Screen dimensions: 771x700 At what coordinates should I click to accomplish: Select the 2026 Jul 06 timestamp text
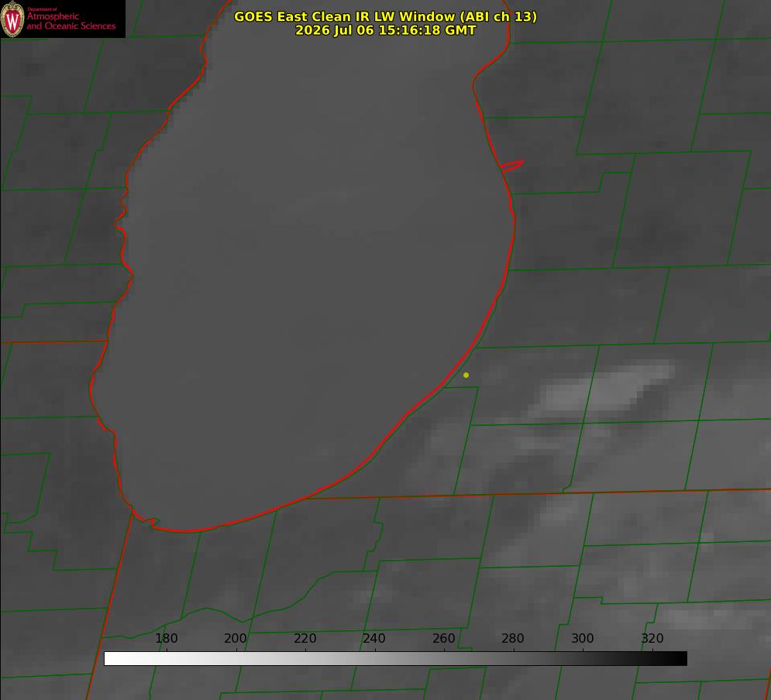point(386,30)
